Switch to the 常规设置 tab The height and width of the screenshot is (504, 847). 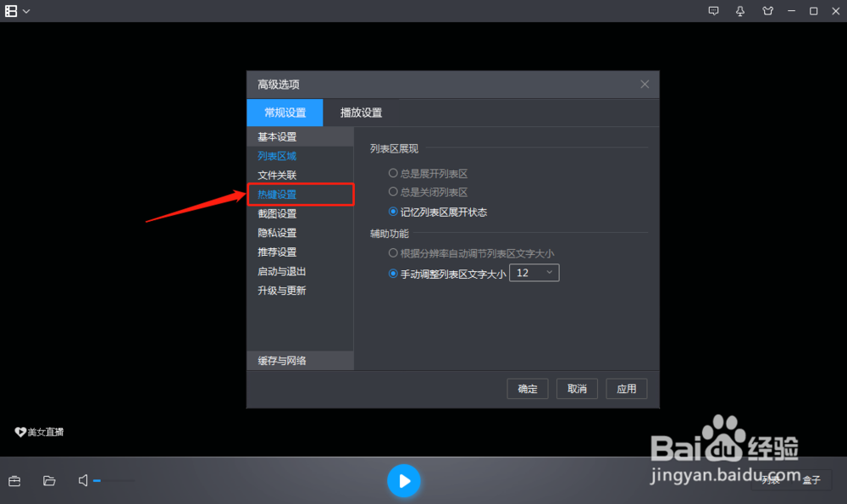(x=285, y=112)
